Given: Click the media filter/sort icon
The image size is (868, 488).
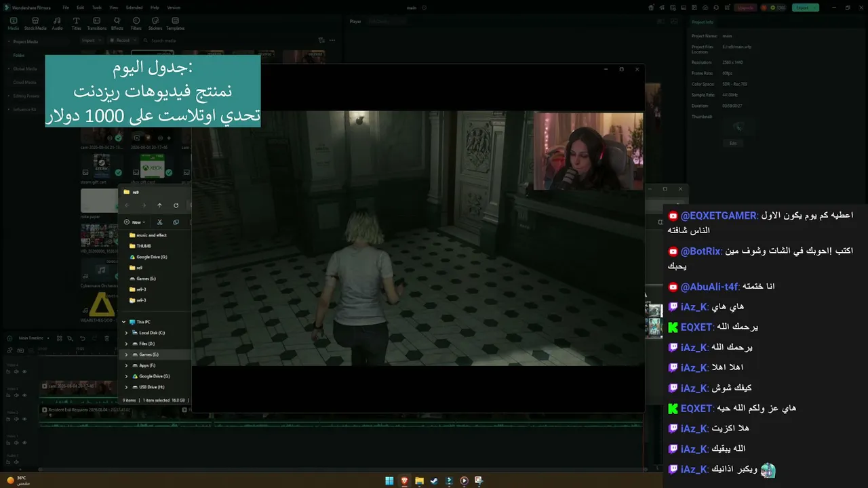Looking at the screenshot, I should [321, 40].
